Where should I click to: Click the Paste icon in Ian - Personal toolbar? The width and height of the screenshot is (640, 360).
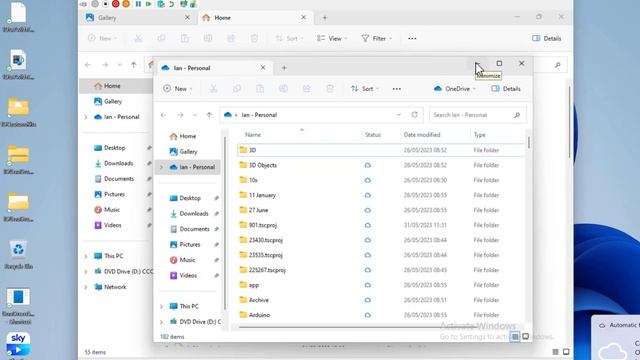tap(260, 89)
